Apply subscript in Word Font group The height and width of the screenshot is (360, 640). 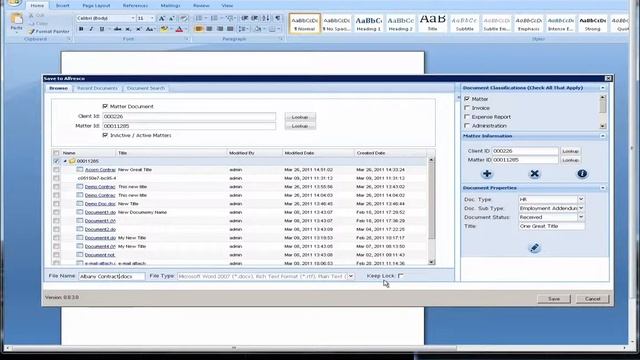click(x=128, y=29)
